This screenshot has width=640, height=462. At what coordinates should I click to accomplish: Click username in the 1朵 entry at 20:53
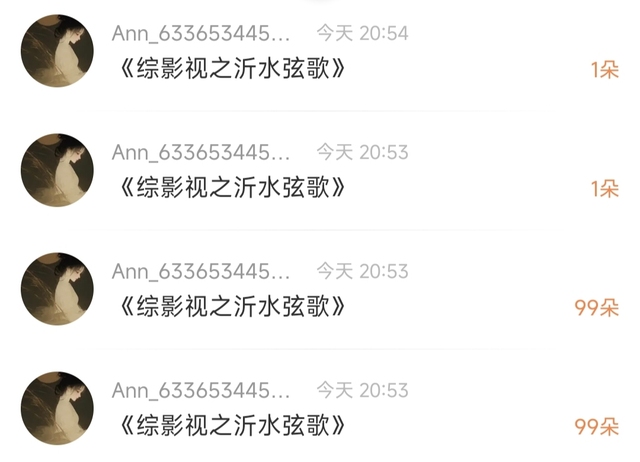pyautogui.click(x=201, y=153)
